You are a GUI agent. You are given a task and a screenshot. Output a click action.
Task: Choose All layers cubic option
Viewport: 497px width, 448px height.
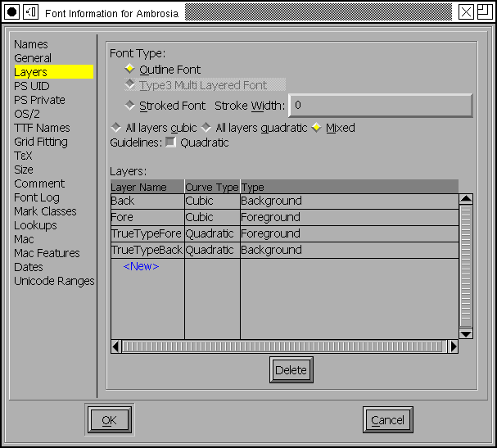(x=115, y=128)
